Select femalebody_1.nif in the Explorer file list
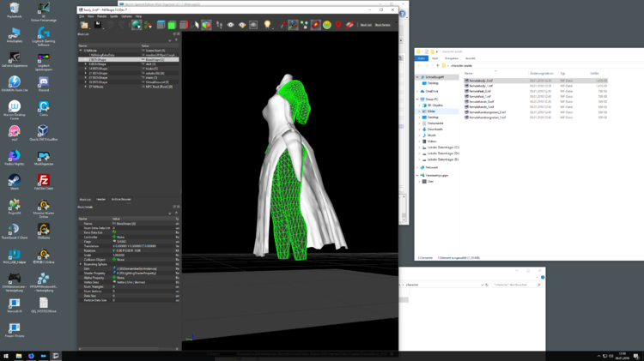Viewport: 644px width, 361px height. pos(481,86)
